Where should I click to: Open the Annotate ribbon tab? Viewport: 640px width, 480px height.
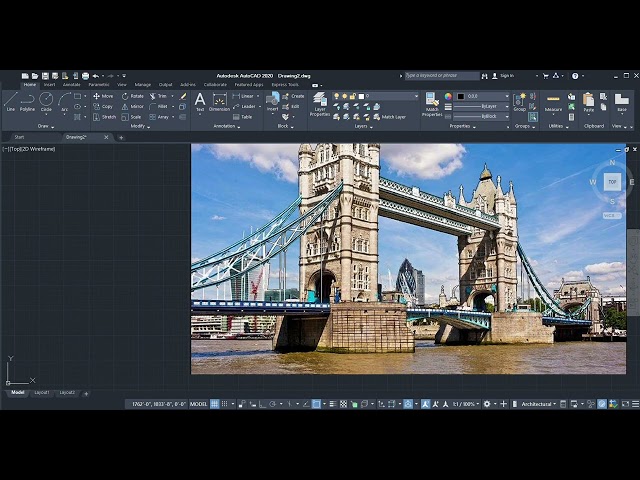tap(71, 85)
